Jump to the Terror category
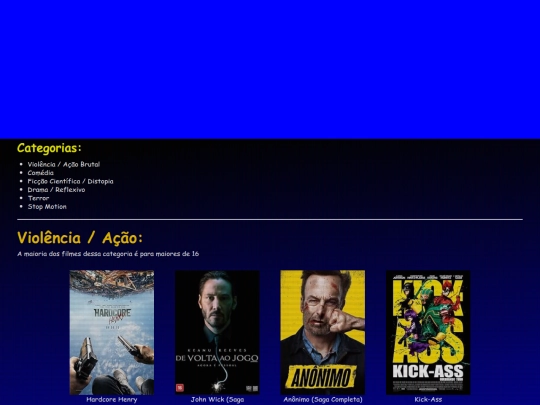Viewport: 540px width, 405px height. pos(38,198)
